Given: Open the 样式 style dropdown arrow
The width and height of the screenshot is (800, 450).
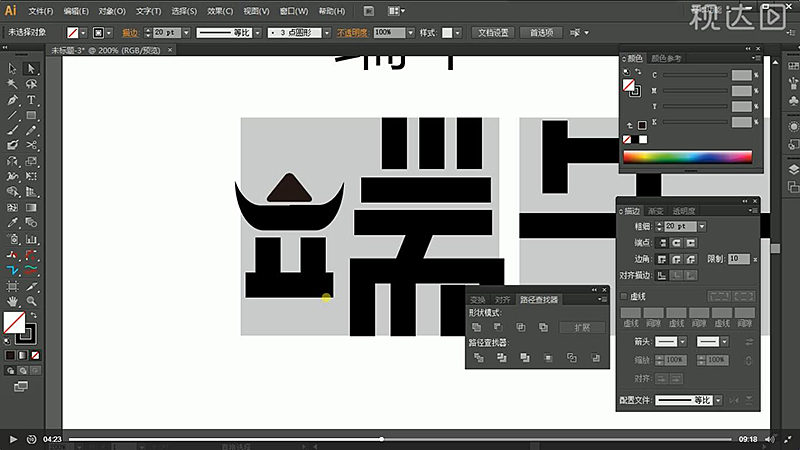Looking at the screenshot, I should coord(458,33).
